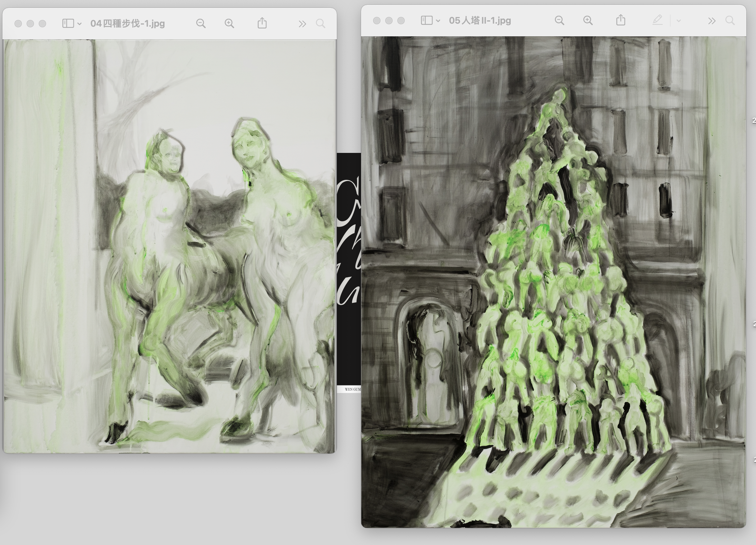Show more toolbar items in 04四種步伐-1.jpg
This screenshot has height=545, width=756.
pos(302,24)
